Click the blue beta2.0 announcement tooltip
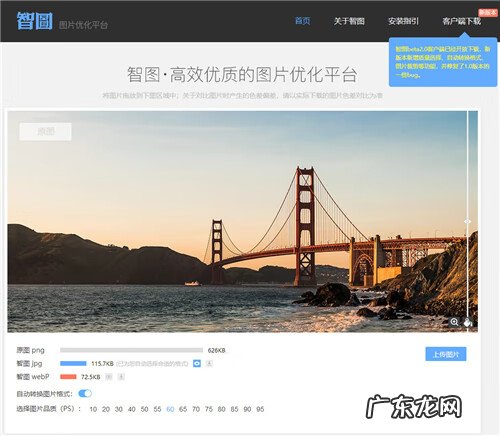This screenshot has height=436, width=500. click(443, 62)
